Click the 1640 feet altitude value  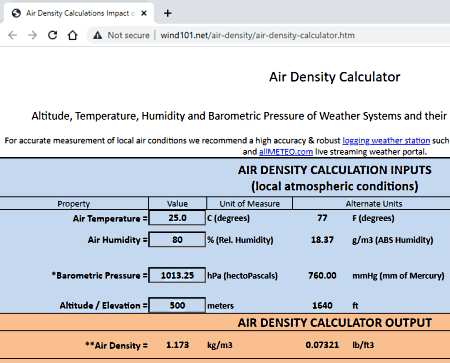click(x=322, y=306)
